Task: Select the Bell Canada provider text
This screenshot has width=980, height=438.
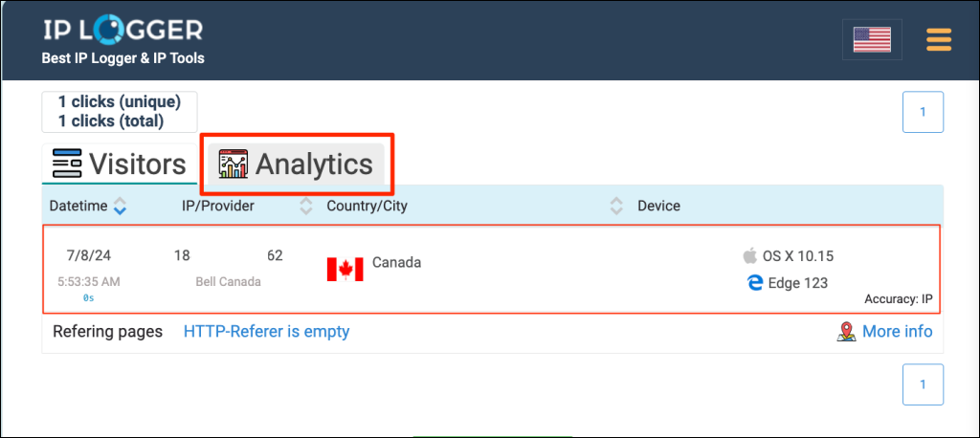Action: (x=228, y=282)
